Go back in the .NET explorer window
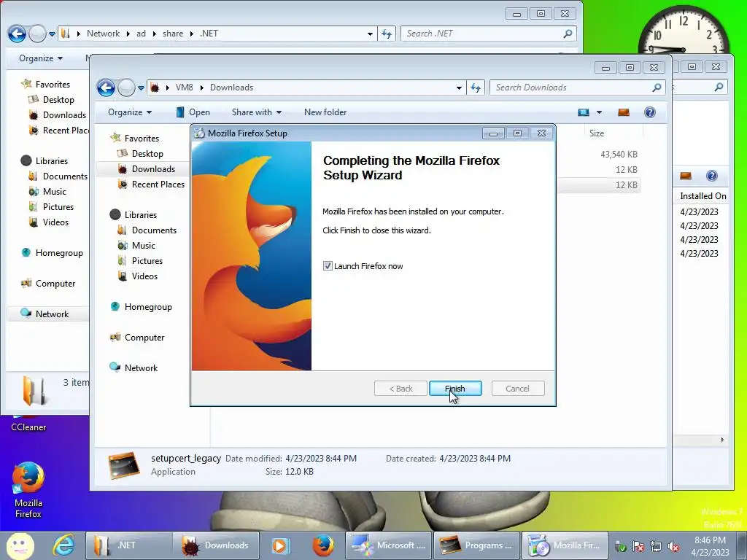The image size is (747, 560). click(17, 34)
